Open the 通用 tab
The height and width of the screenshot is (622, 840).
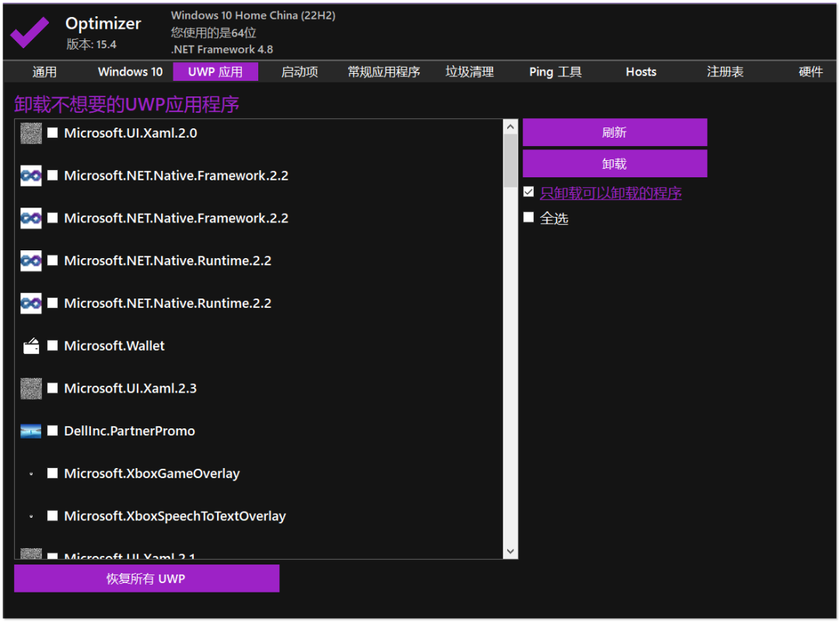point(44,72)
